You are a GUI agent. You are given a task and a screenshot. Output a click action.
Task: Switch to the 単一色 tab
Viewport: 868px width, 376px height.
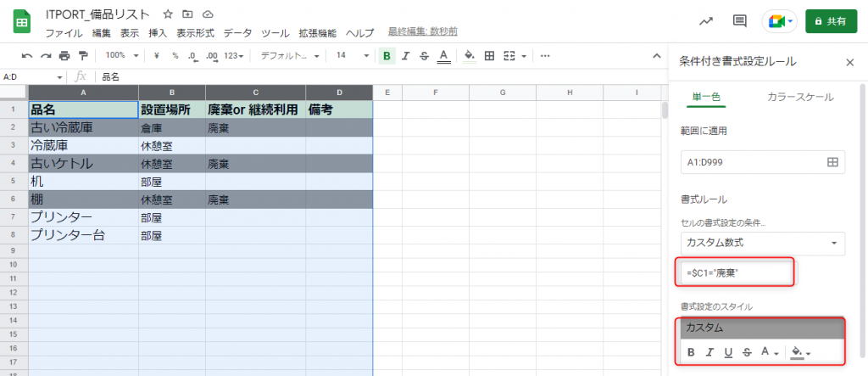click(x=706, y=97)
